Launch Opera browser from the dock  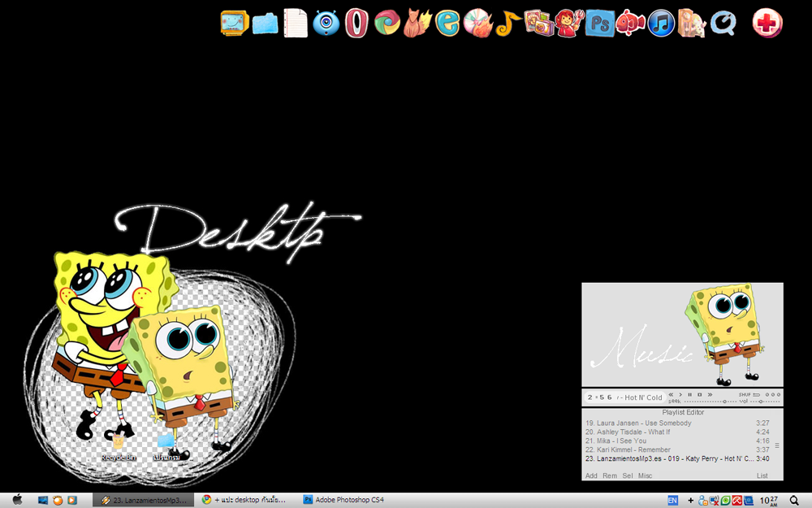pyautogui.click(x=356, y=23)
